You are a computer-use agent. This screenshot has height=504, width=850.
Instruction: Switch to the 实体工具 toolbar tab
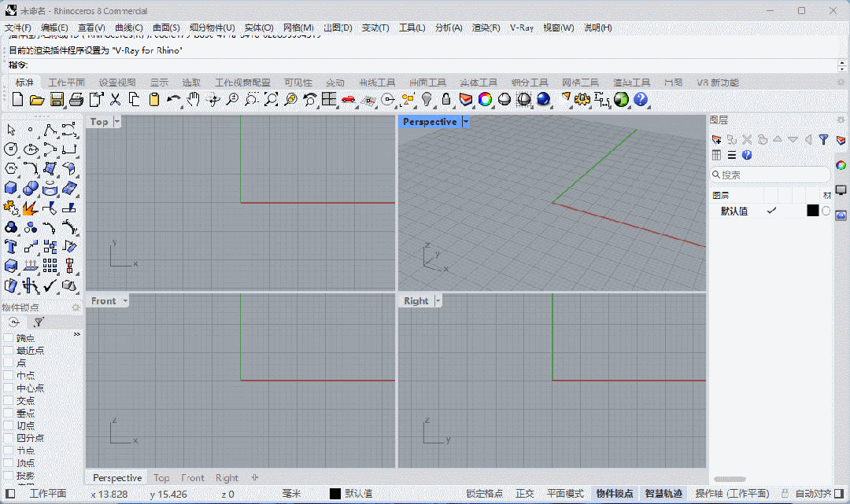pyautogui.click(x=479, y=83)
